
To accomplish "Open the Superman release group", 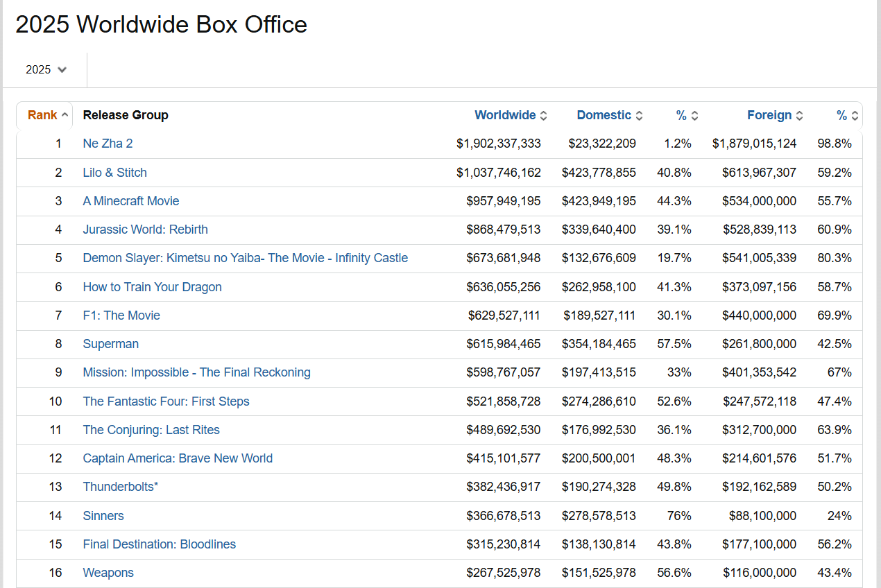I will click(x=110, y=344).
